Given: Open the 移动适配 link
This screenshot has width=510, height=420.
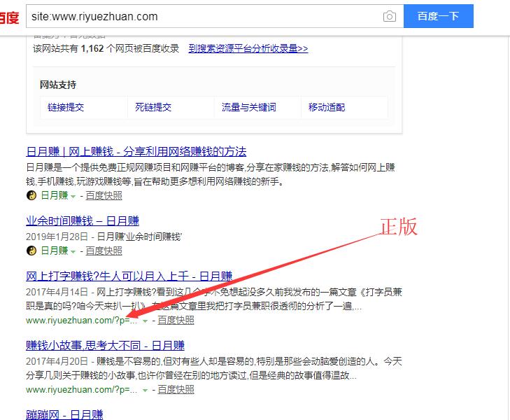Looking at the screenshot, I should tap(327, 107).
